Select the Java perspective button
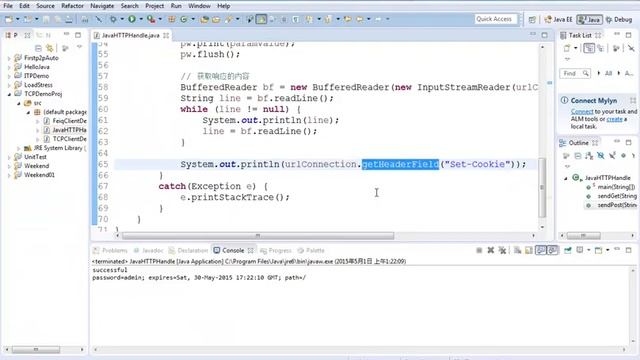The width and height of the screenshot is (640, 360). coord(589,19)
